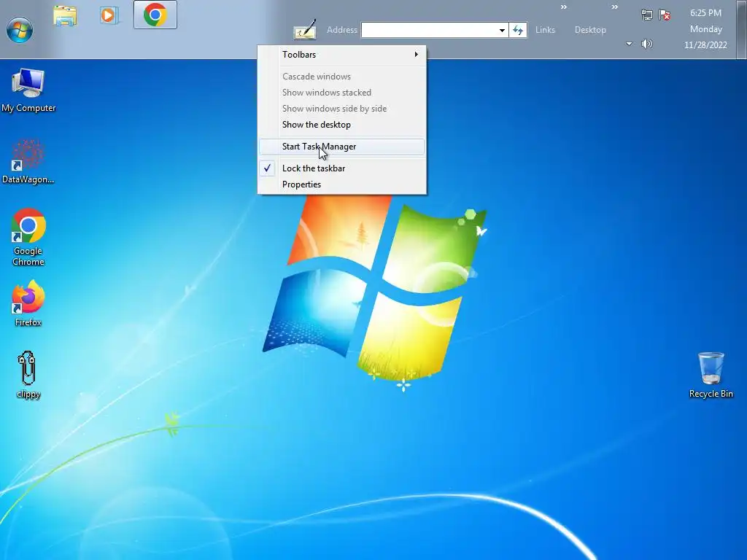Open the network tray icon
The width and height of the screenshot is (747, 560).
coord(646,15)
